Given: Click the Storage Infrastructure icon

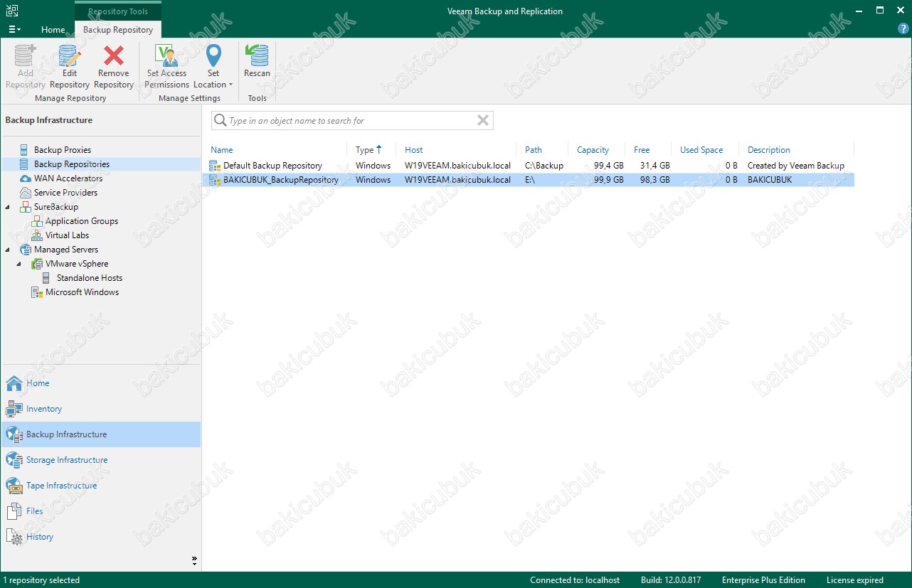Looking at the screenshot, I should [x=14, y=460].
